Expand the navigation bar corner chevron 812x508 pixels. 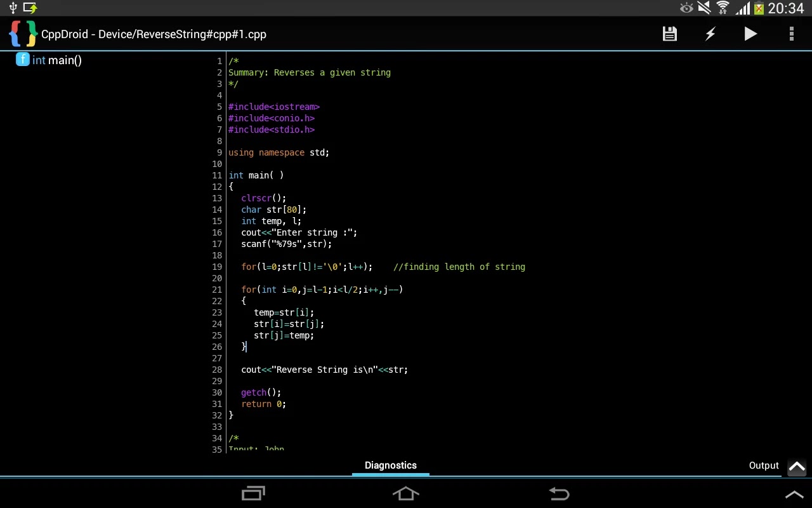(794, 495)
